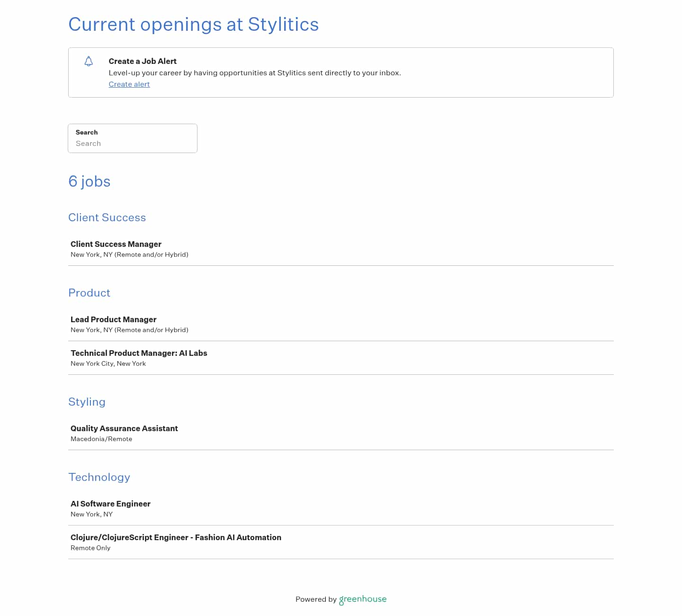
Task: Click the greenhouse logo in footer
Action: (x=363, y=599)
